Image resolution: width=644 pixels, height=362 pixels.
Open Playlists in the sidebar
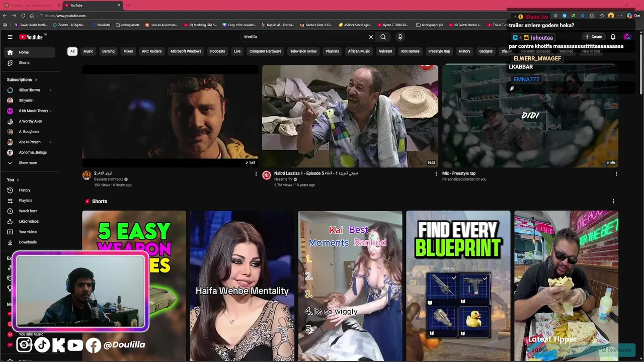[x=30, y=201]
